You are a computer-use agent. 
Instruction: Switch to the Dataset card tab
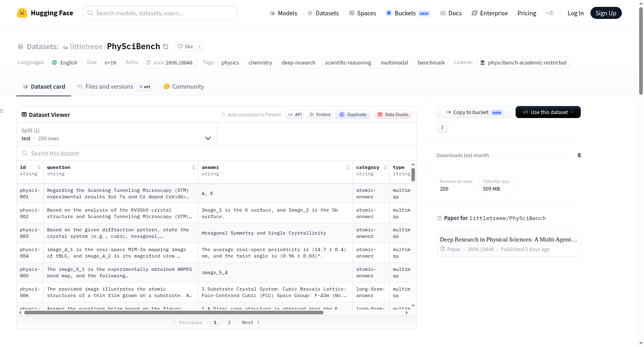(44, 87)
